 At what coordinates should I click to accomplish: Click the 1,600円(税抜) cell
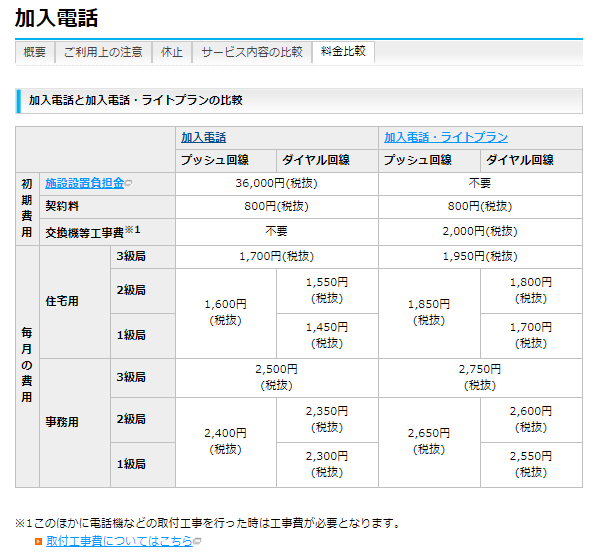click(226, 313)
